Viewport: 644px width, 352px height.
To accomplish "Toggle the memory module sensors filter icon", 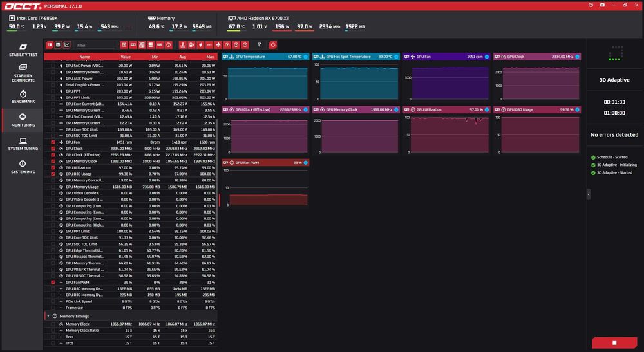I will (159, 44).
